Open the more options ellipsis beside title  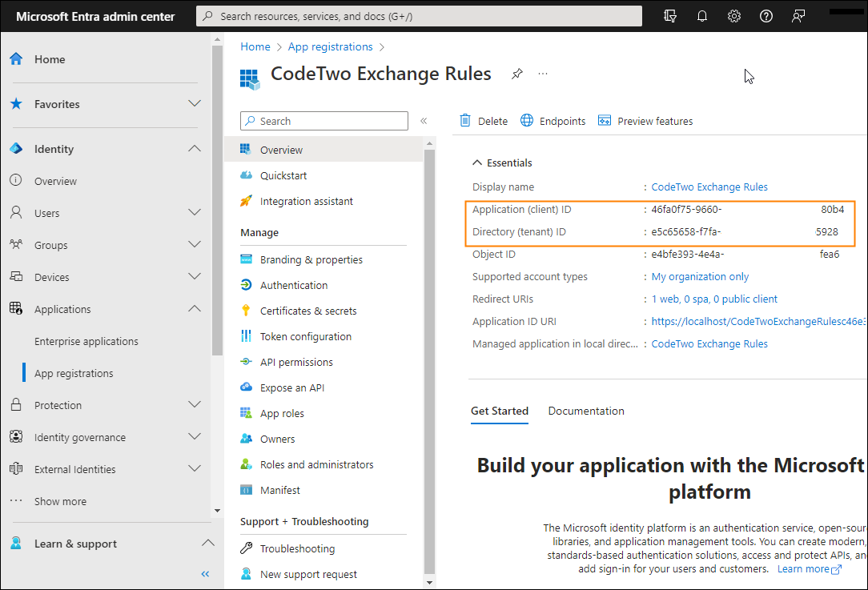pyautogui.click(x=543, y=74)
